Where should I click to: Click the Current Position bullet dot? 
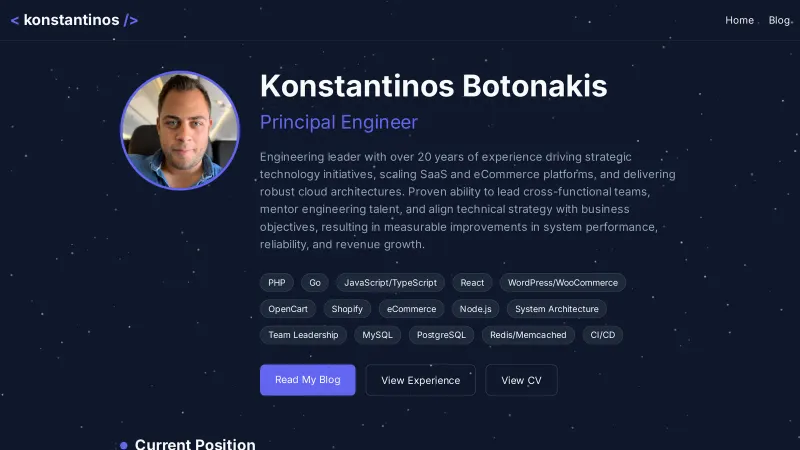124,445
